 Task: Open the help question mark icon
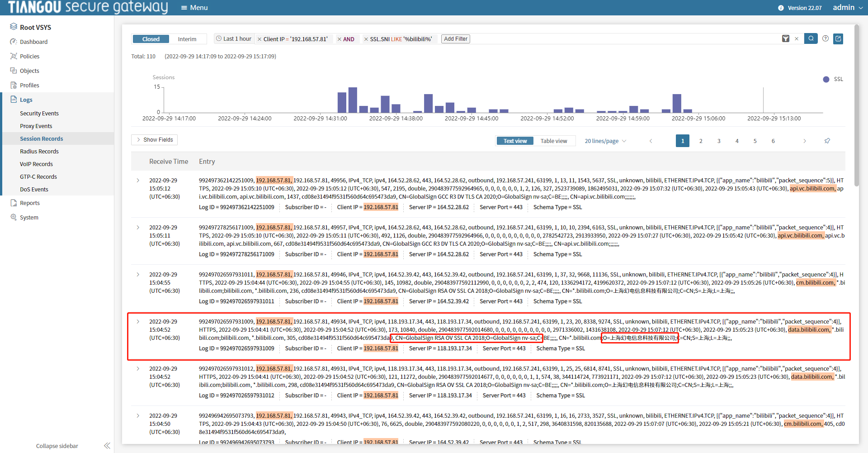tap(826, 39)
